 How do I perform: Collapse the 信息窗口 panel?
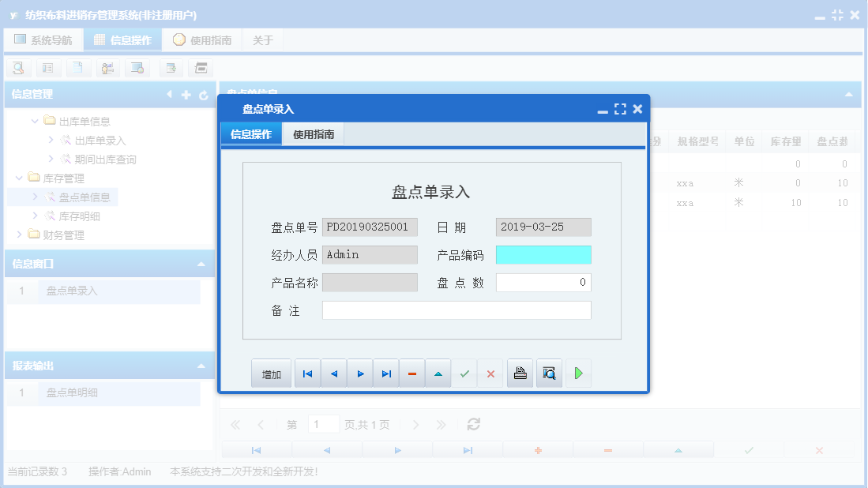pos(201,263)
